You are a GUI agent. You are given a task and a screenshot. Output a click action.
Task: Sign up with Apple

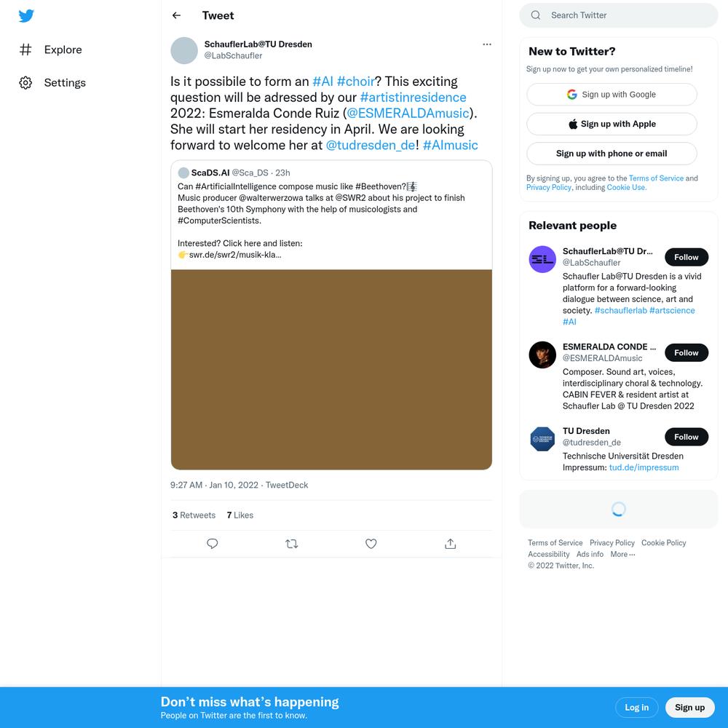(x=612, y=124)
